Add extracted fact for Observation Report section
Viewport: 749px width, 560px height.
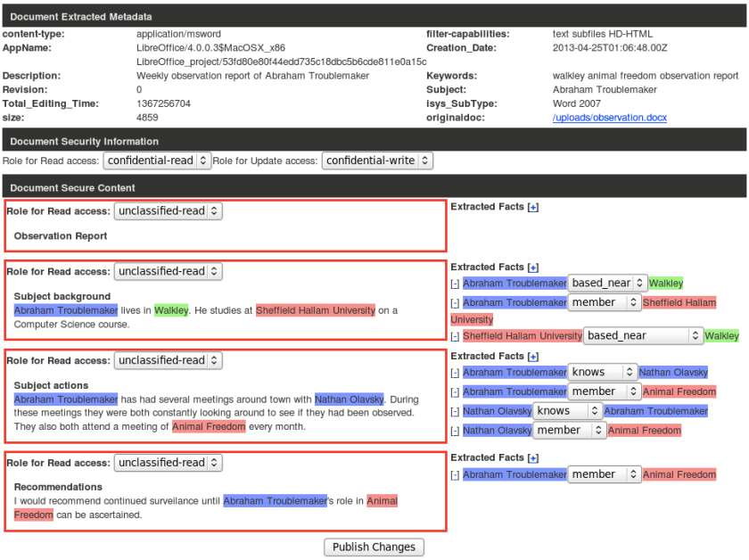(x=533, y=207)
